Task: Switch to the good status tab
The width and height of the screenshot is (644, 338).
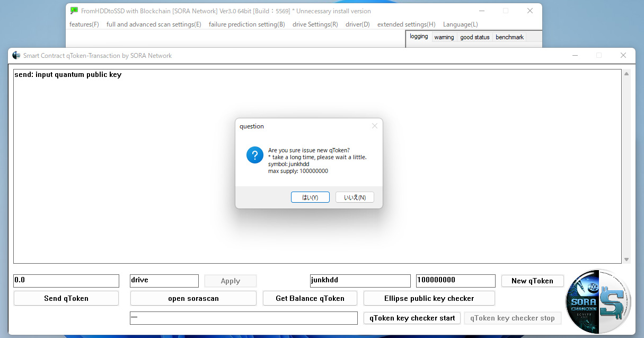Action: pyautogui.click(x=475, y=37)
